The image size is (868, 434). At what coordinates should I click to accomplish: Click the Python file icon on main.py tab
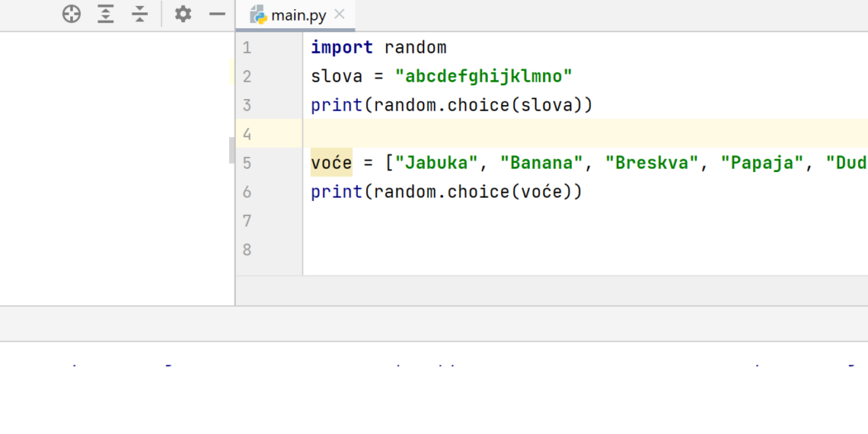pyautogui.click(x=259, y=14)
